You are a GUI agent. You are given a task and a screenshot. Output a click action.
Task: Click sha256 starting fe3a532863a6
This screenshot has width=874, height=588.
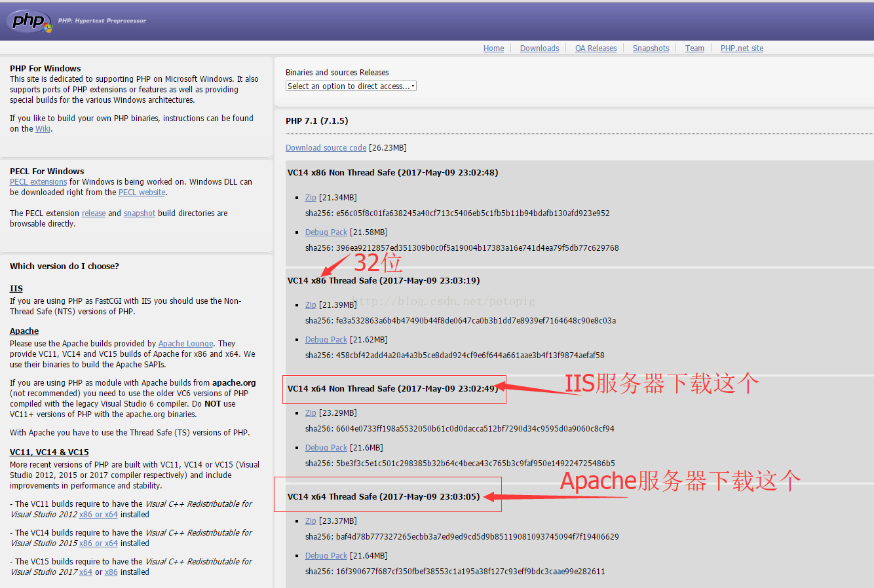point(461,321)
